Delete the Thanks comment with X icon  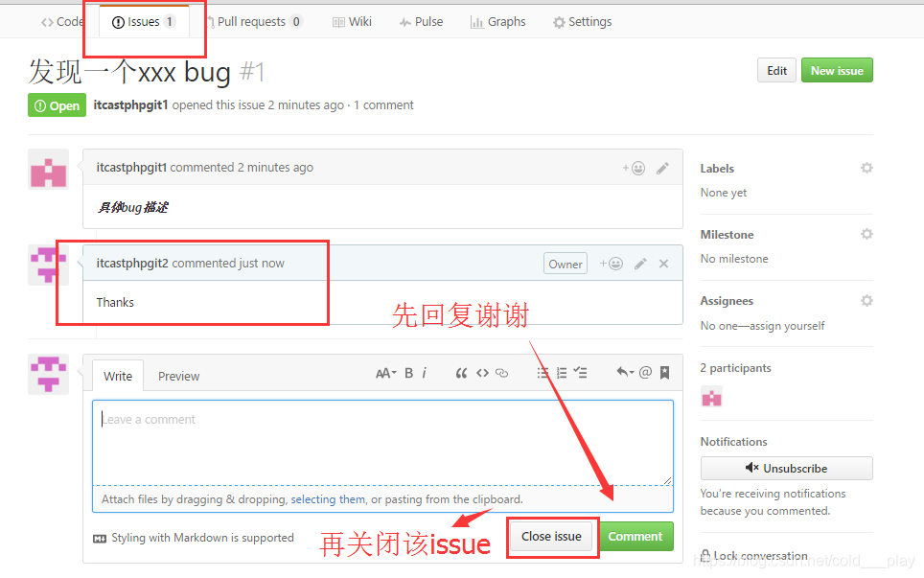click(x=663, y=264)
